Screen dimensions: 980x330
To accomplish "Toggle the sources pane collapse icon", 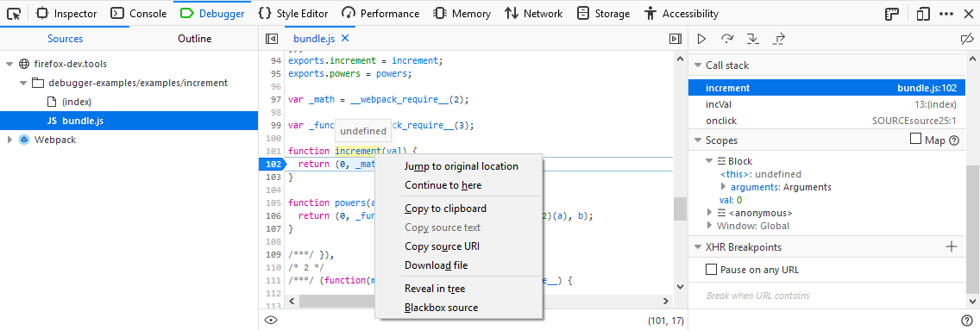I will tap(271, 39).
